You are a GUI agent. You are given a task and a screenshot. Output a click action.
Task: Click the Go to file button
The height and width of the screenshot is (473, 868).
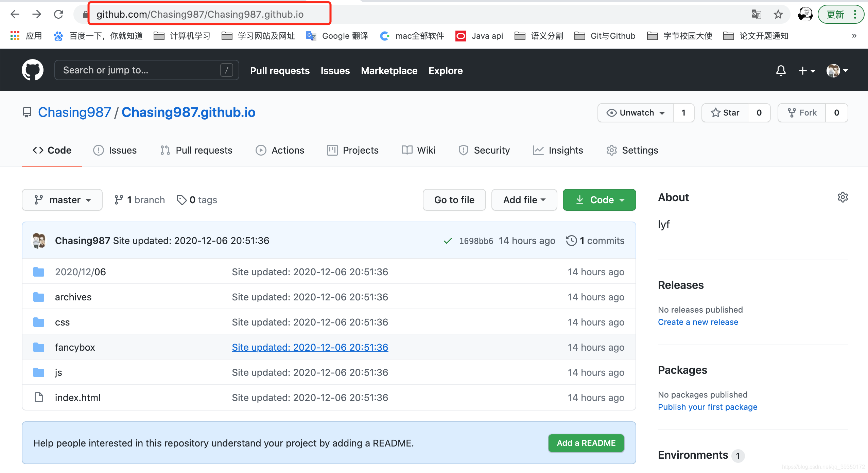454,200
